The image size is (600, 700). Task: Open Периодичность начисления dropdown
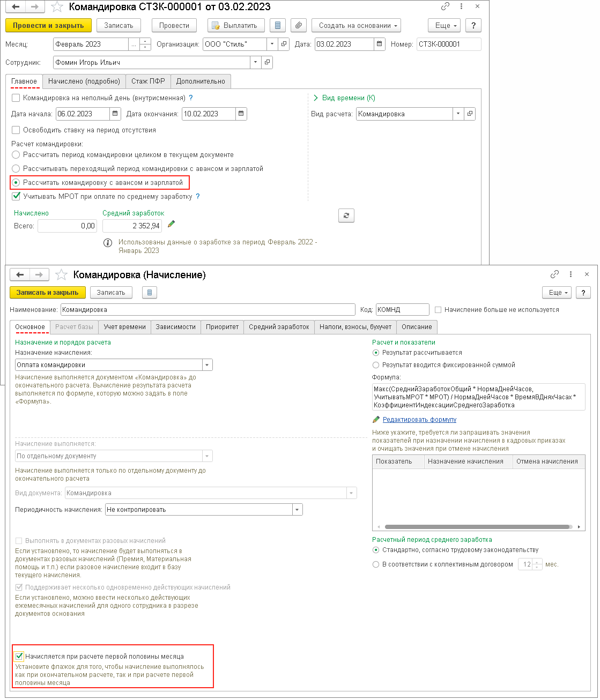click(x=298, y=510)
